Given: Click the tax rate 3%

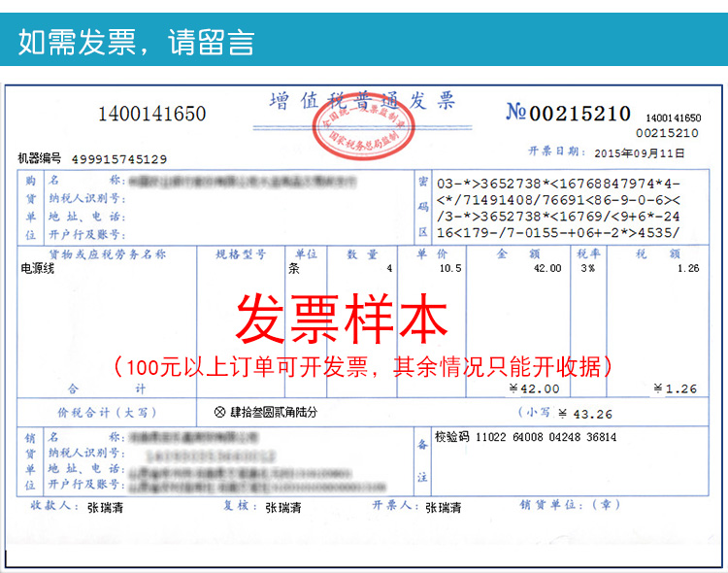Looking at the screenshot, I should click(x=588, y=269).
